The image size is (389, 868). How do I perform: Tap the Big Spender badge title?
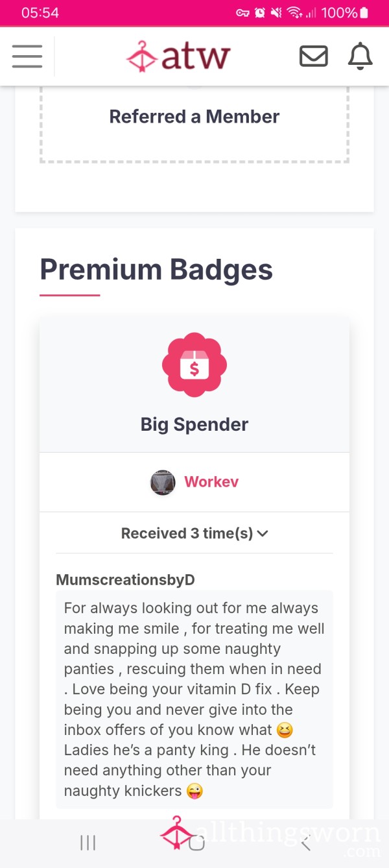pos(194,424)
